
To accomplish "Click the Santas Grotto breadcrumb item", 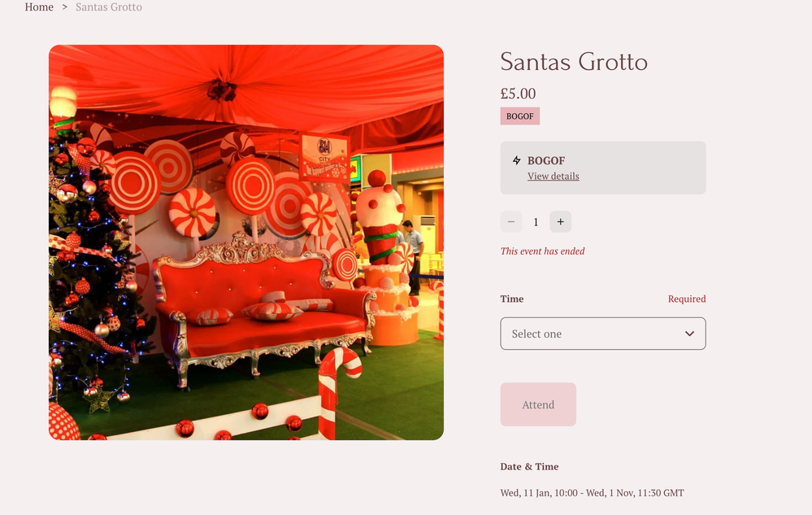I will [109, 7].
